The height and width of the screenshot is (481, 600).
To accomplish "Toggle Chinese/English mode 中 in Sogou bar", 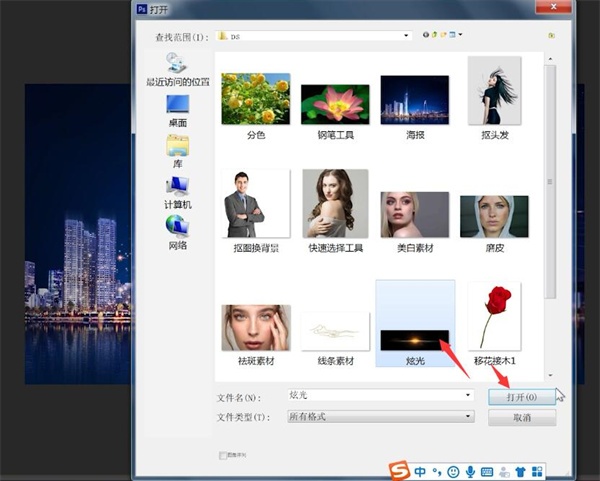I will pyautogui.click(x=421, y=471).
